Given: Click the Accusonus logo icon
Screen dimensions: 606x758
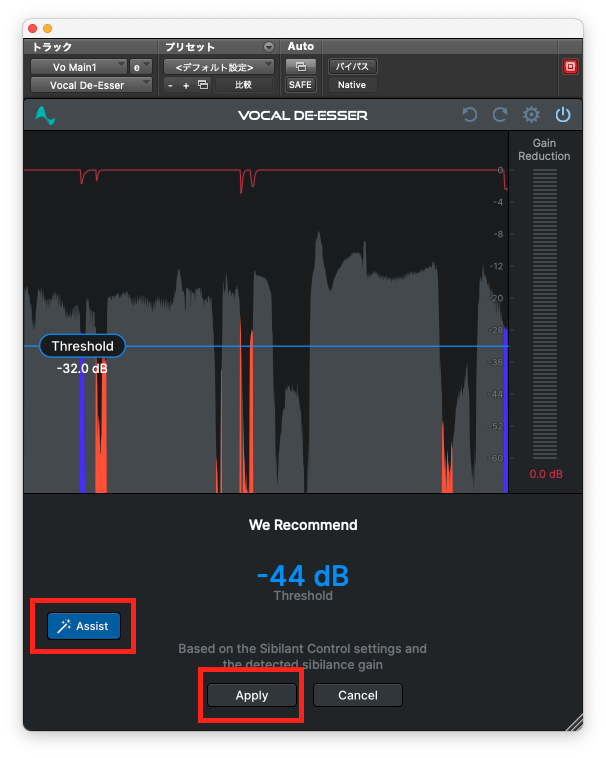Looking at the screenshot, I should click(45, 115).
